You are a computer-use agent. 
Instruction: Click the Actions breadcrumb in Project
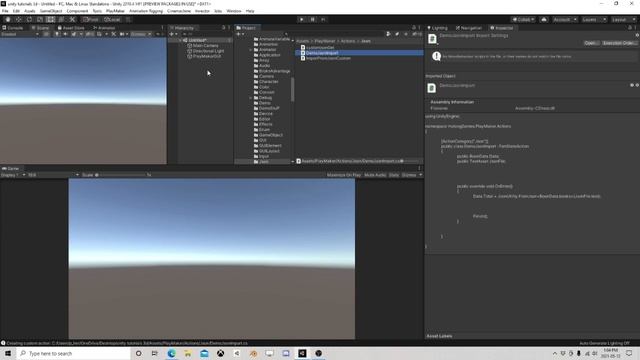click(x=348, y=41)
